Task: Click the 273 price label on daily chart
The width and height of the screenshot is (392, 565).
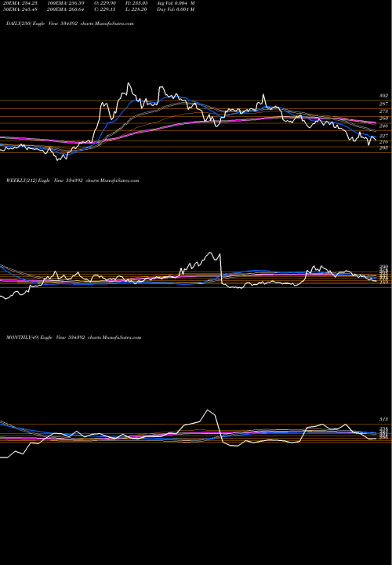Action: coord(383,111)
